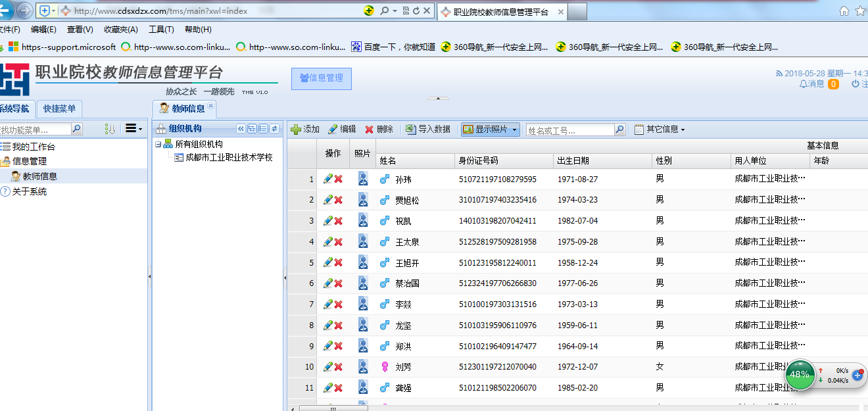Click the 信息管理 top module button
The image size is (868, 411).
(322, 78)
